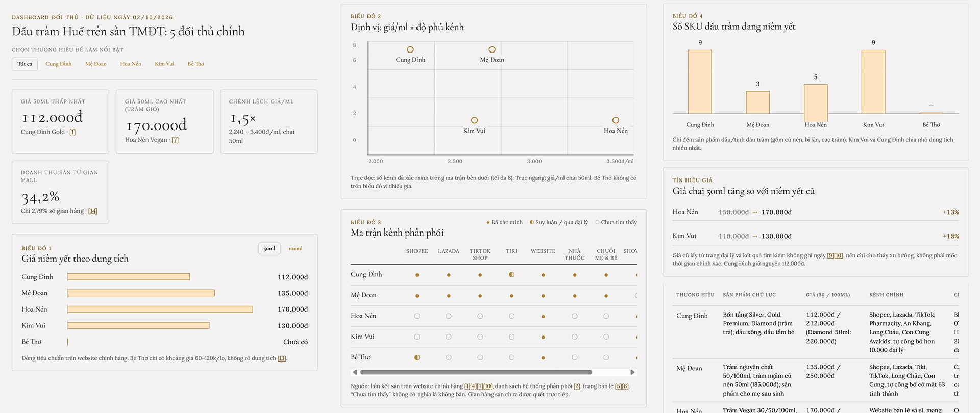Choose the Bé Thơ brand filter
The height and width of the screenshot is (413, 980).
[195, 64]
